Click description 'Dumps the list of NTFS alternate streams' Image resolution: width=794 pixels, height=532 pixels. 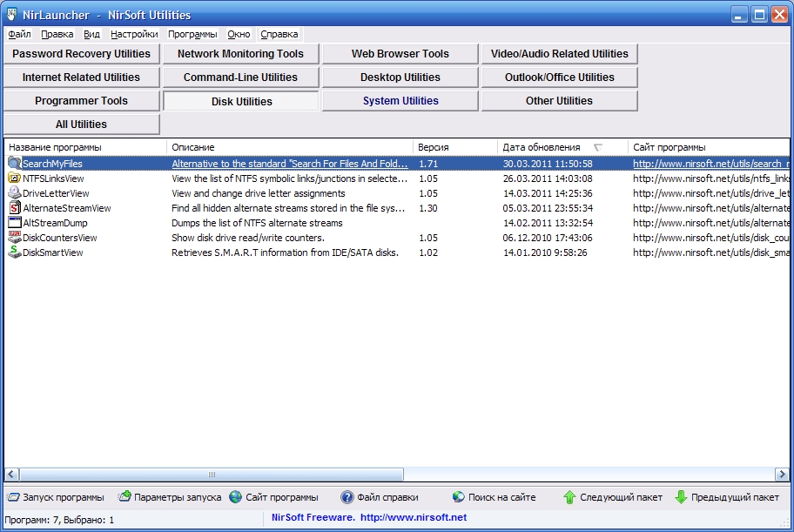click(x=257, y=222)
